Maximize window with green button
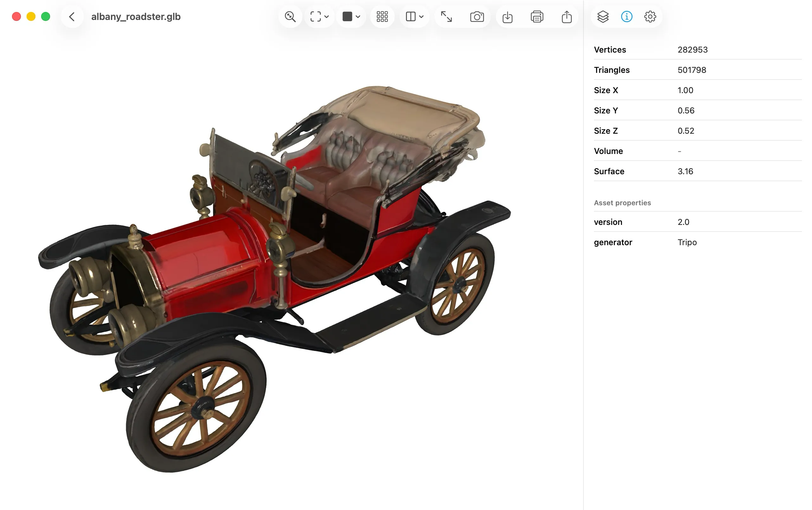 pyautogui.click(x=46, y=16)
